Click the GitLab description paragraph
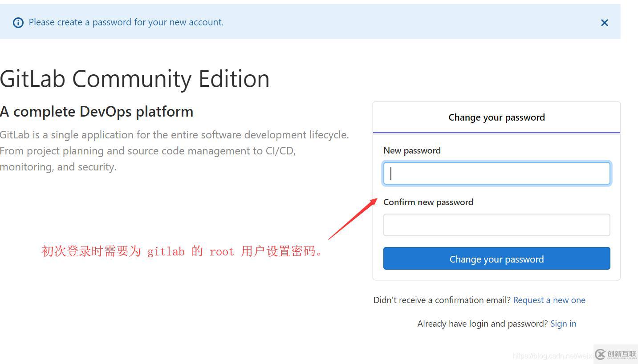Image resolution: width=638 pixels, height=364 pixels. (x=174, y=151)
